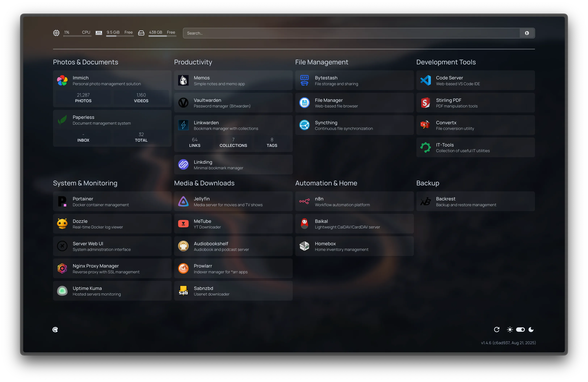
Task: Click the Linkwarden 8 TAGS stat
Action: tap(272, 142)
